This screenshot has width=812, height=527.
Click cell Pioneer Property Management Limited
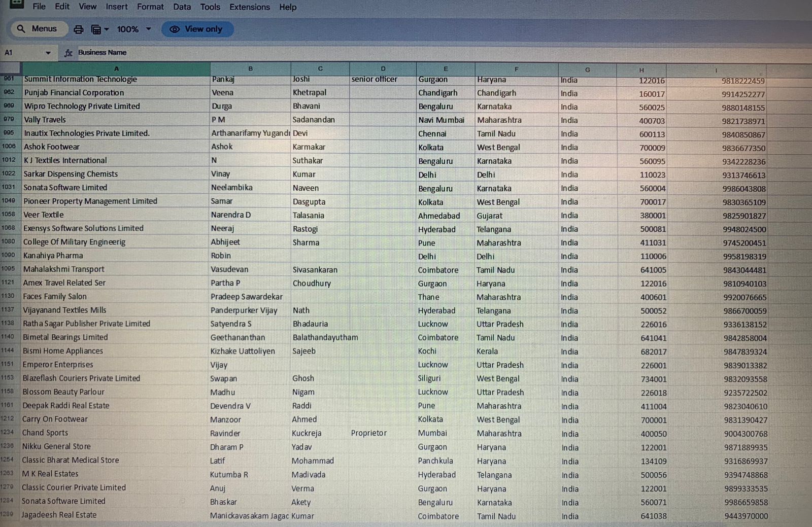(90, 201)
